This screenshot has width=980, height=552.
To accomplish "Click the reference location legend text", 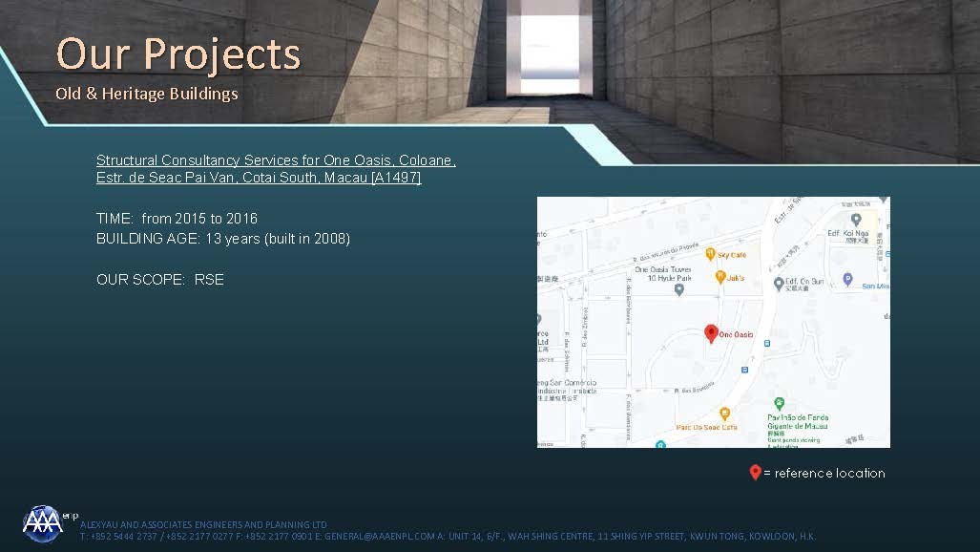I will click(x=828, y=474).
